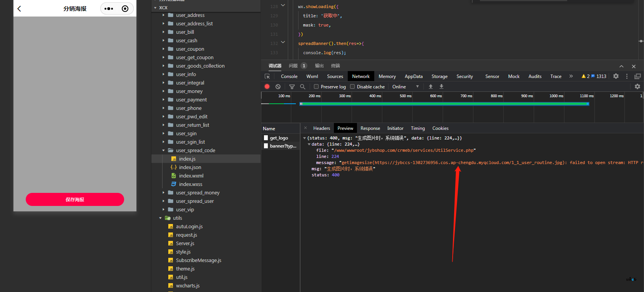Image resolution: width=644 pixels, height=292 pixels.
Task: Export HAR file with download arrow
Action: click(x=442, y=86)
